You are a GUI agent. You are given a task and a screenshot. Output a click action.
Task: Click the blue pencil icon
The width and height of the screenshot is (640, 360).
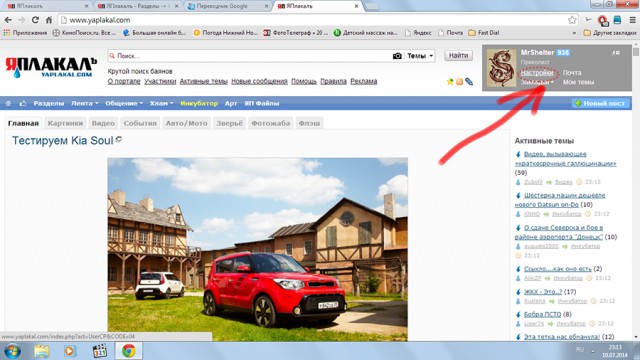tap(469, 82)
